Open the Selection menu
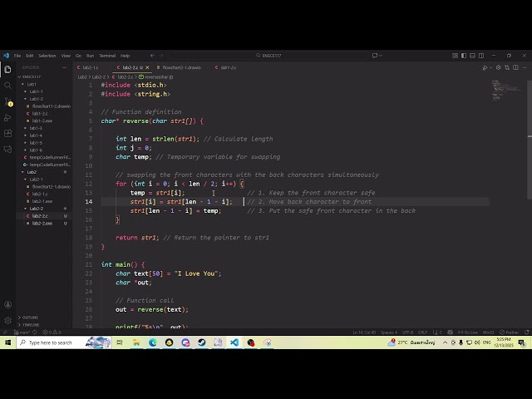The width and height of the screenshot is (532, 399). pos(47,56)
